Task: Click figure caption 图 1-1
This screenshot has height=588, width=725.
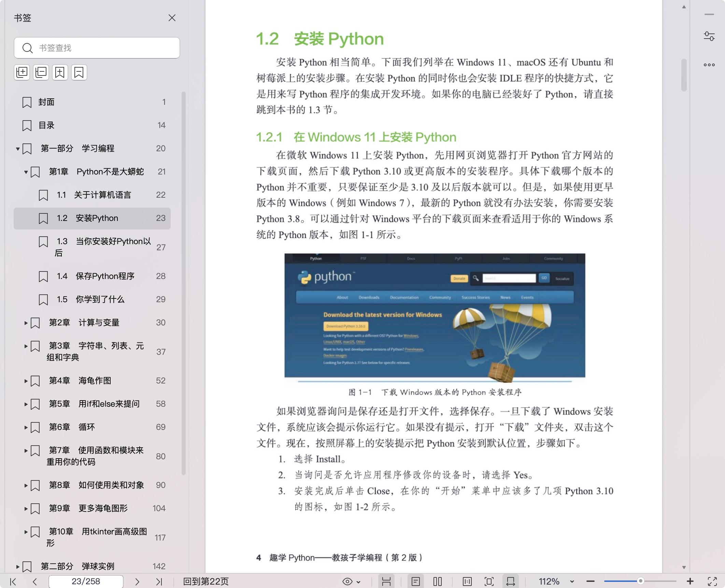Action: 435,392
